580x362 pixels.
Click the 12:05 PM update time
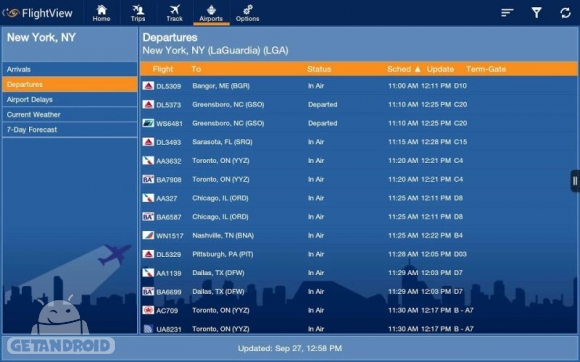click(x=436, y=254)
